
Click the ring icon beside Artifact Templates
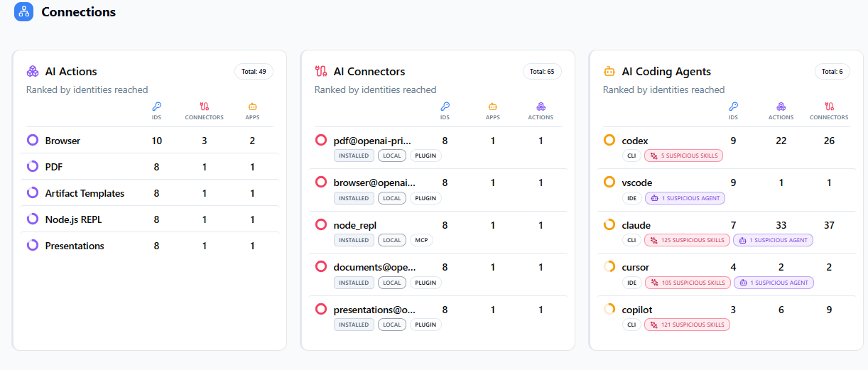(x=33, y=193)
